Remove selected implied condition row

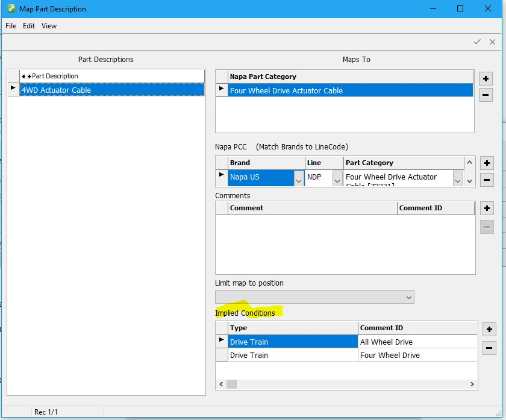pos(489,348)
